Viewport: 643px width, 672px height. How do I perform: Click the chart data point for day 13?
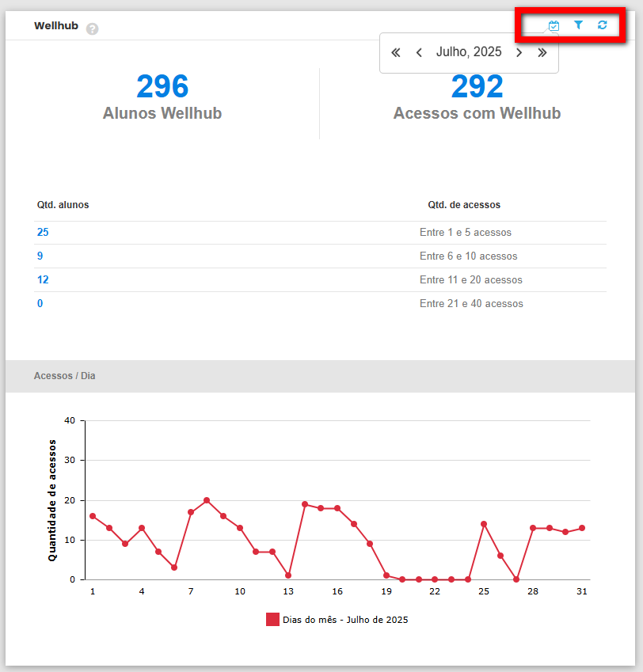coord(288,575)
